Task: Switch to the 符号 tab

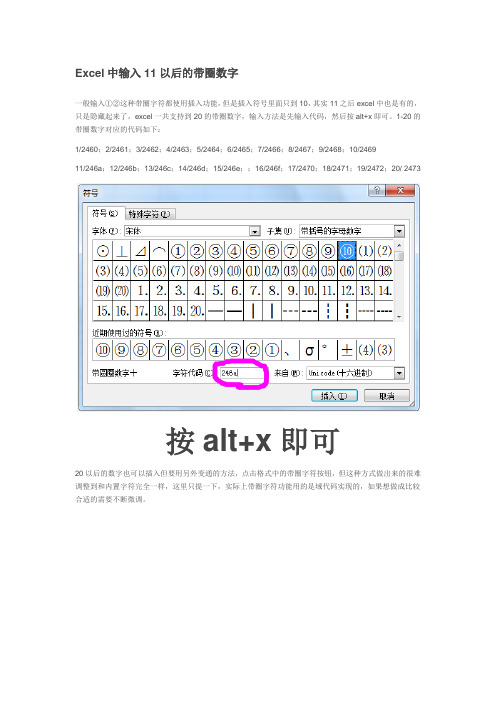Action: (x=105, y=213)
